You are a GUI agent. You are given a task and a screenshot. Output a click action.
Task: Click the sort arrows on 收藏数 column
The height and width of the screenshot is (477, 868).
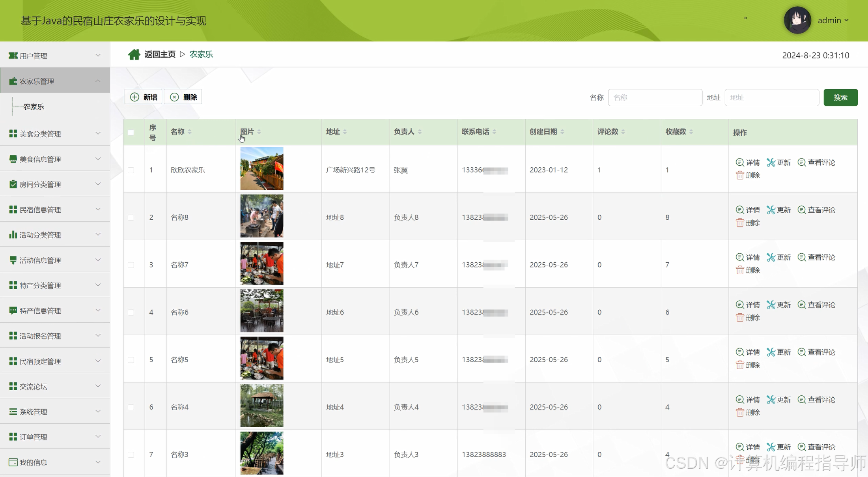pyautogui.click(x=691, y=132)
